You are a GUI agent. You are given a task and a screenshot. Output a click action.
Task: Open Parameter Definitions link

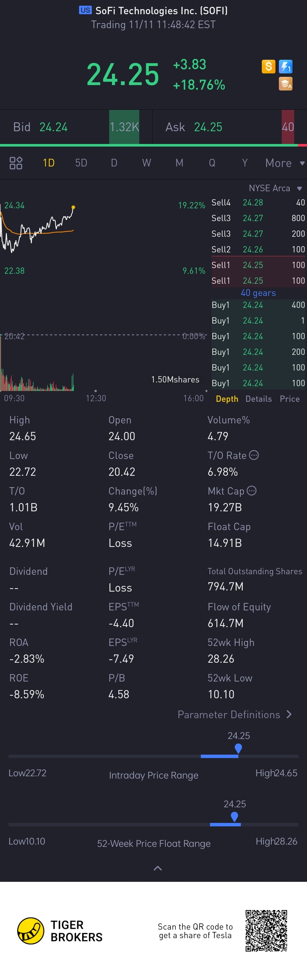tap(235, 715)
